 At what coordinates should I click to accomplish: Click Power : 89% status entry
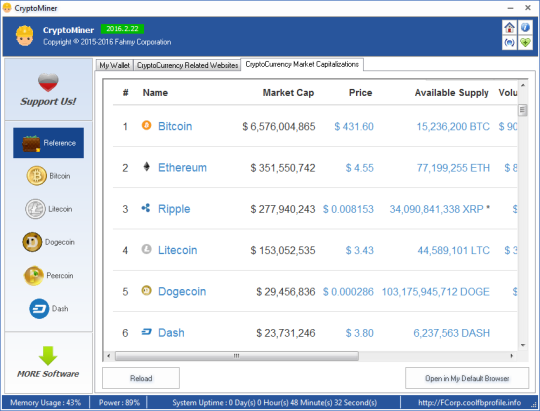[x=119, y=402]
